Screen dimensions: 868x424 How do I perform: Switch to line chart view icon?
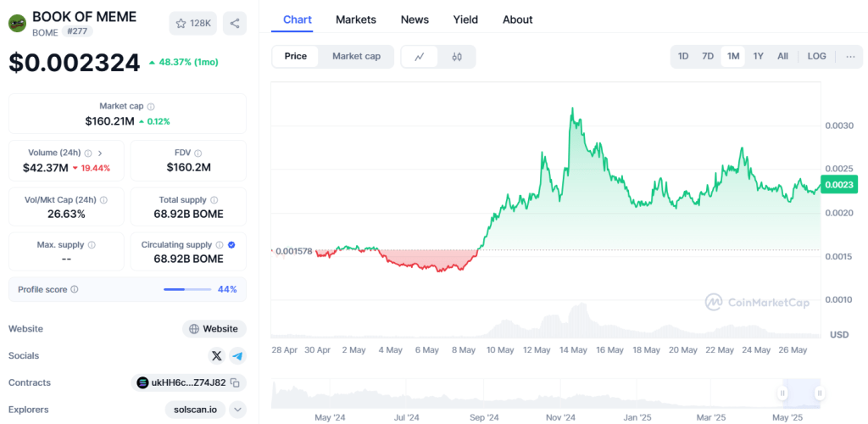pos(419,57)
